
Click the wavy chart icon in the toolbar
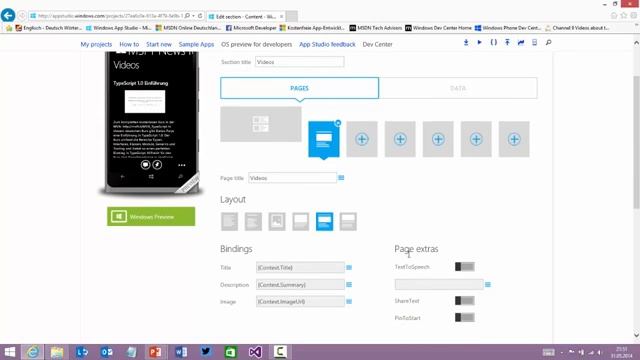[521, 42]
